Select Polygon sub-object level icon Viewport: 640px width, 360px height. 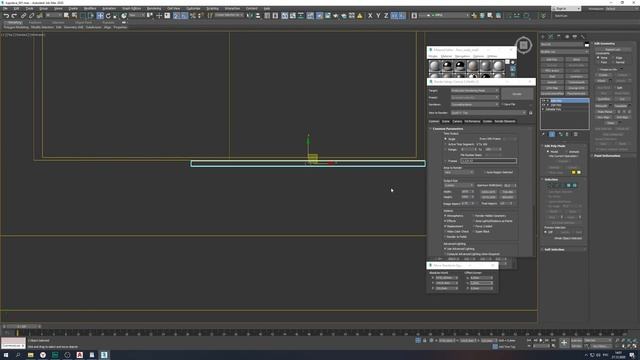[x=569, y=185]
